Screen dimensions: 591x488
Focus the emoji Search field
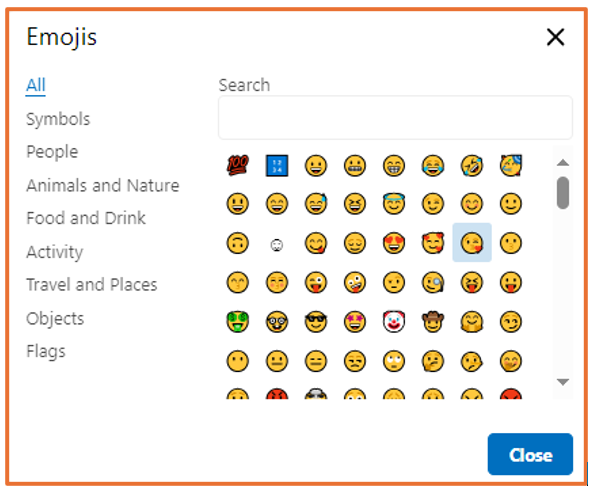click(x=395, y=118)
